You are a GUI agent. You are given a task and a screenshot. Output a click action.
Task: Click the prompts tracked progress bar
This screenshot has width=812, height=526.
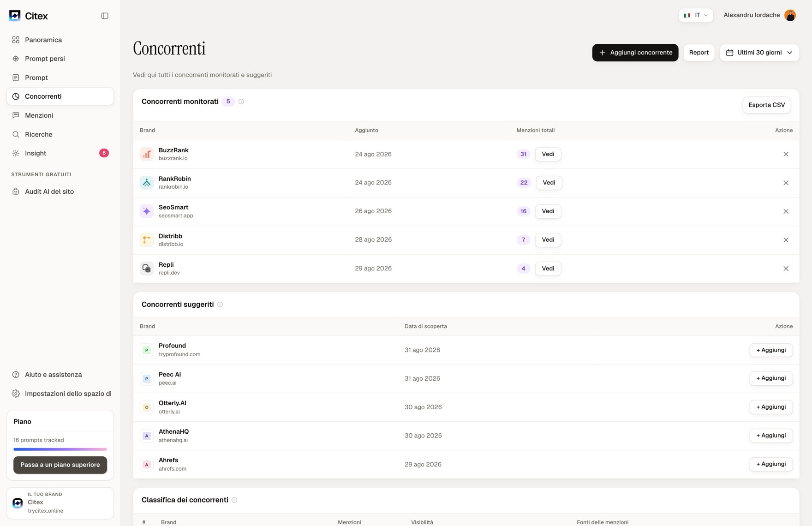(60, 449)
